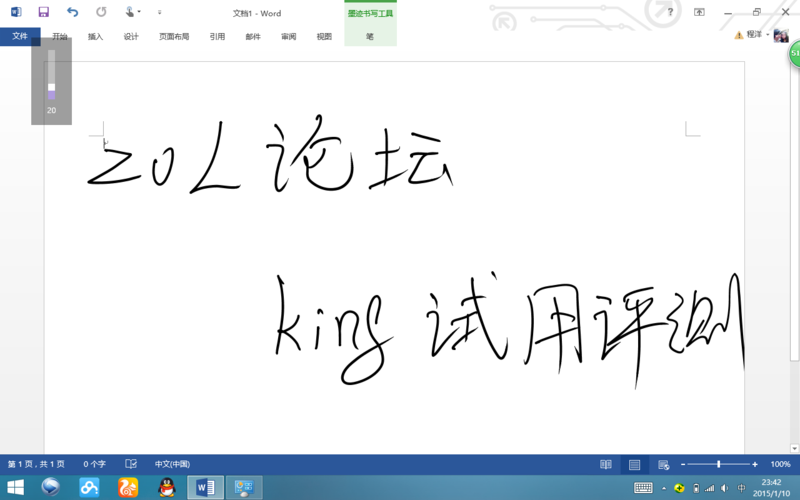
Task: Click the Word application icon in title bar
Action: (16, 12)
